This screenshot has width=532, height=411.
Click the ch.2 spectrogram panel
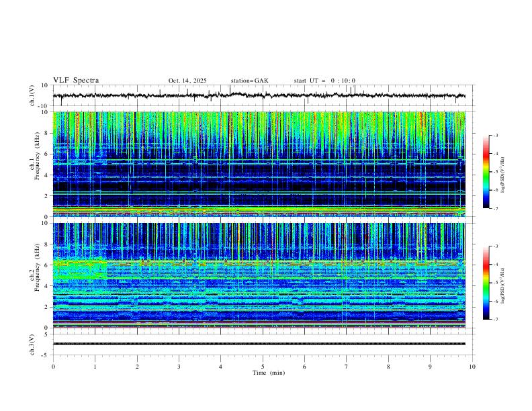point(259,275)
